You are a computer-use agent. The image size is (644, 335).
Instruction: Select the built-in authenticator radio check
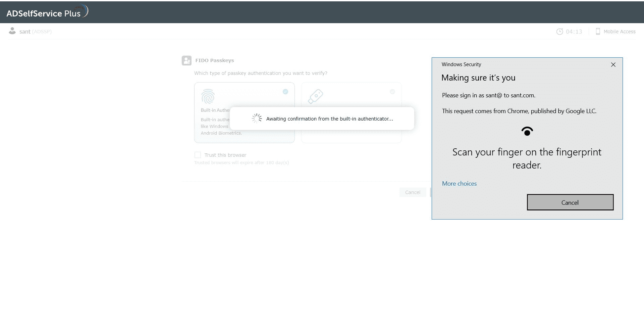(x=285, y=92)
